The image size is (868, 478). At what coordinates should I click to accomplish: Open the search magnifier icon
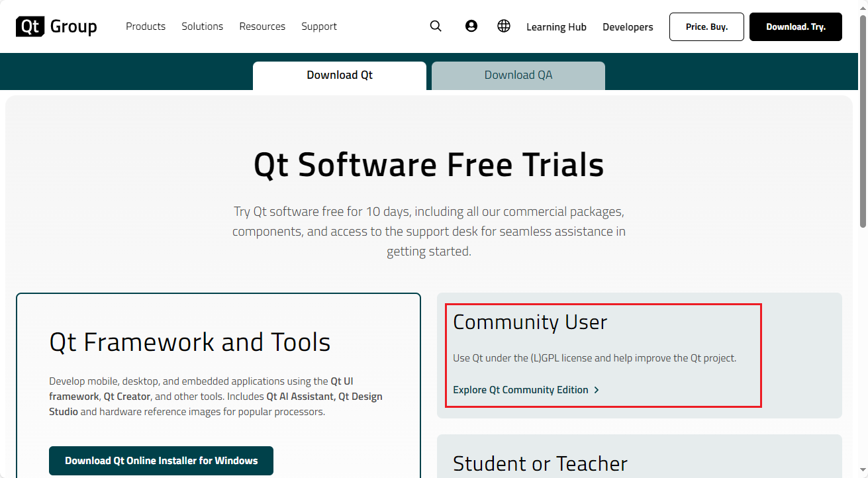point(436,26)
